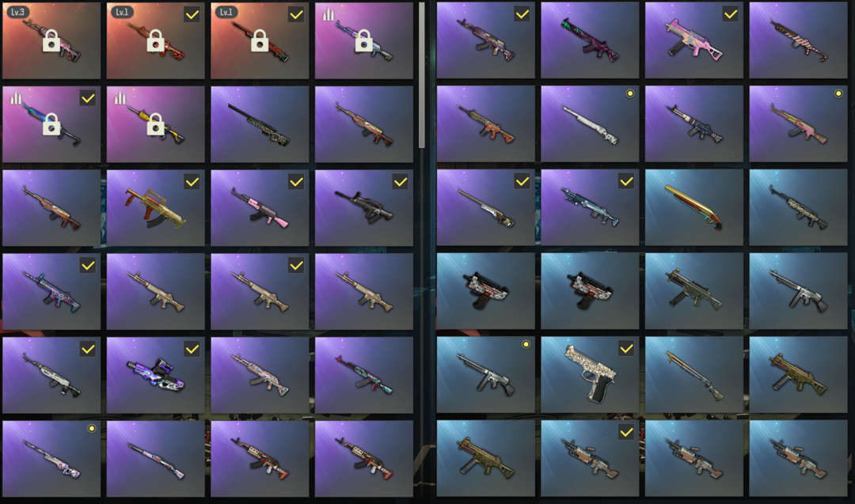Toggle the checkmark on golden Groza tile
The height and width of the screenshot is (504, 855).
[x=192, y=182]
